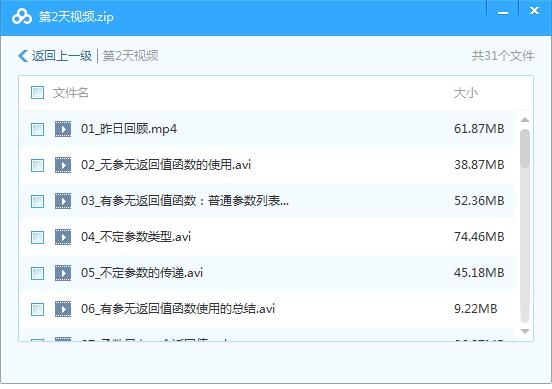Click the file list scrollbar thumb

pyautogui.click(x=525, y=148)
